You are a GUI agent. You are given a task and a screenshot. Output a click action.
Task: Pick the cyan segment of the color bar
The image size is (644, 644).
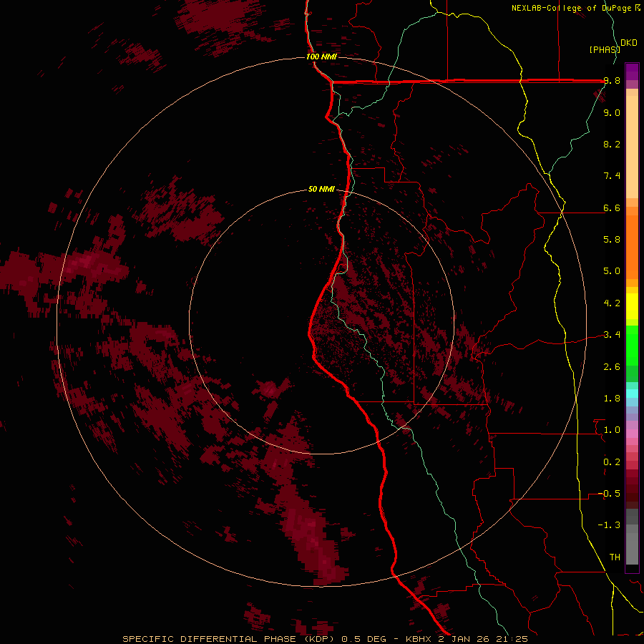(x=632, y=394)
